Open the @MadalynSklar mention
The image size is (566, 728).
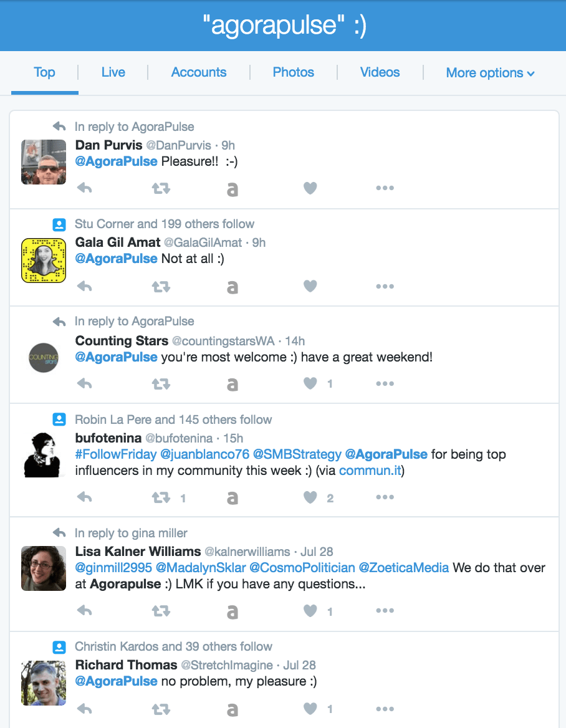[x=201, y=567]
